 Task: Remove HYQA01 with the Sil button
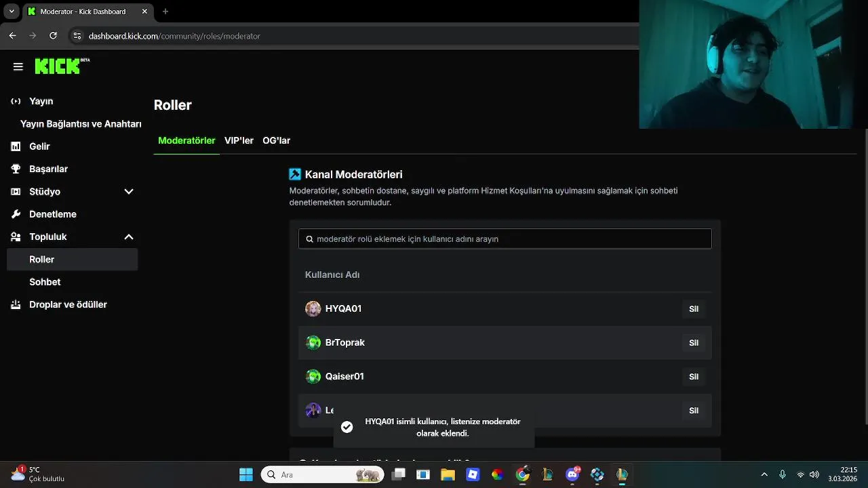coord(694,309)
